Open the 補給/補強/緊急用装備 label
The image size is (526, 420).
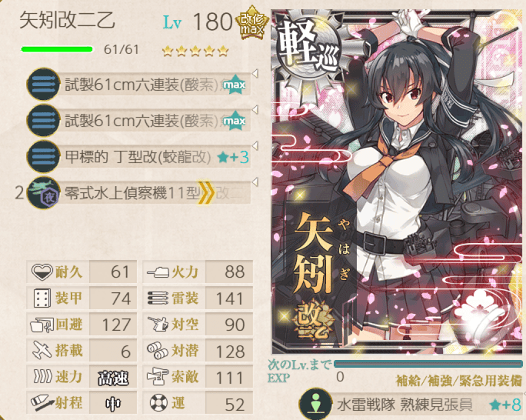click(459, 381)
